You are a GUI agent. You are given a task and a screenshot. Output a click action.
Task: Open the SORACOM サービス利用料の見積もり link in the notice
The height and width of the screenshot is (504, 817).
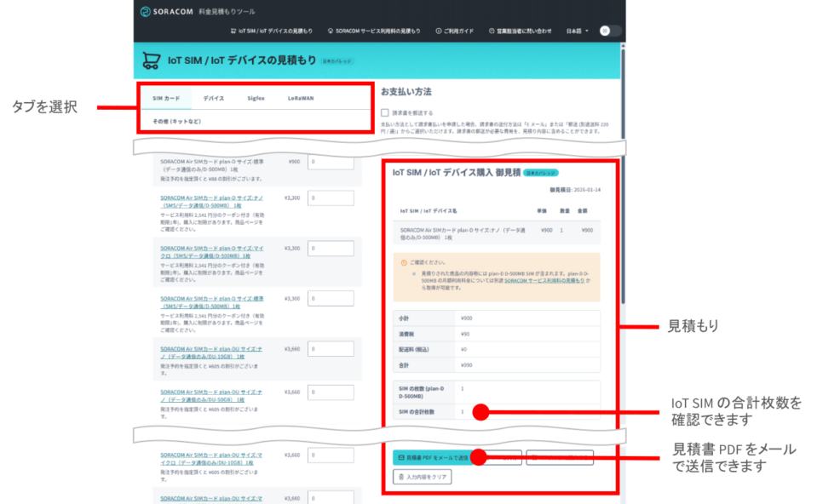(x=544, y=280)
